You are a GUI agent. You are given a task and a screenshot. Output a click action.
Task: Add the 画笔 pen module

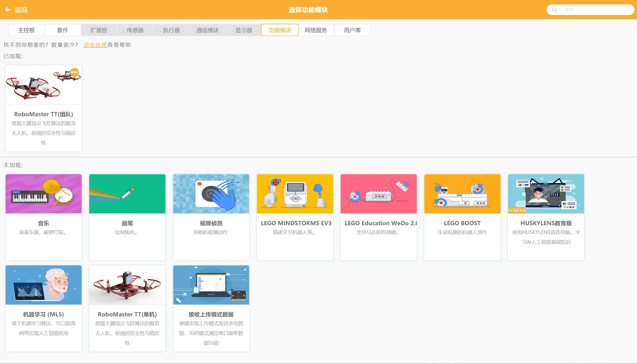tap(127, 217)
